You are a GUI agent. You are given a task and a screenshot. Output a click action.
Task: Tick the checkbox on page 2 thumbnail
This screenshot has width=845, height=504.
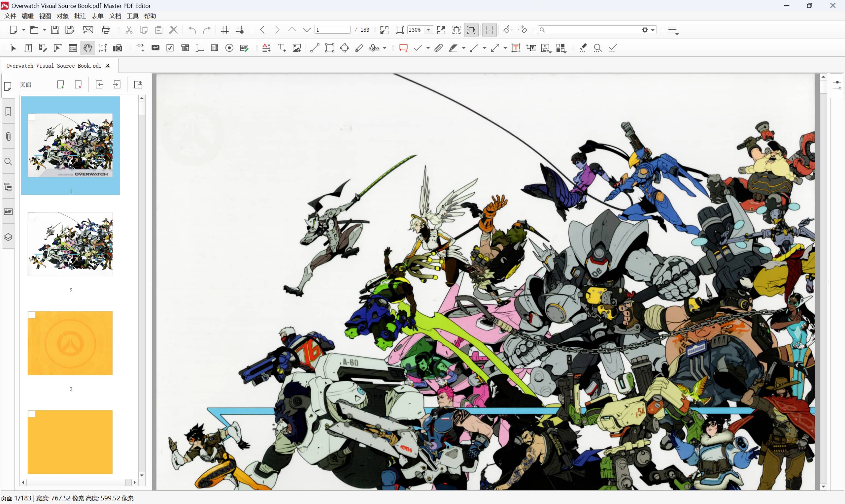pyautogui.click(x=32, y=216)
